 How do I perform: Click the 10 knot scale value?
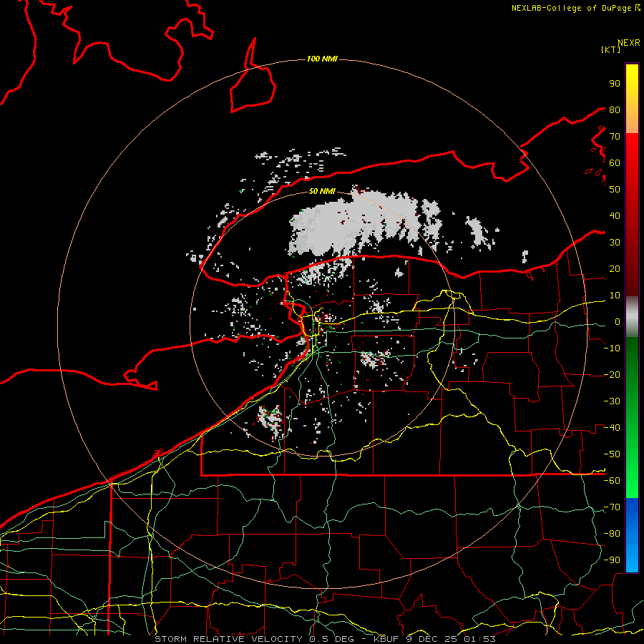tap(615, 296)
